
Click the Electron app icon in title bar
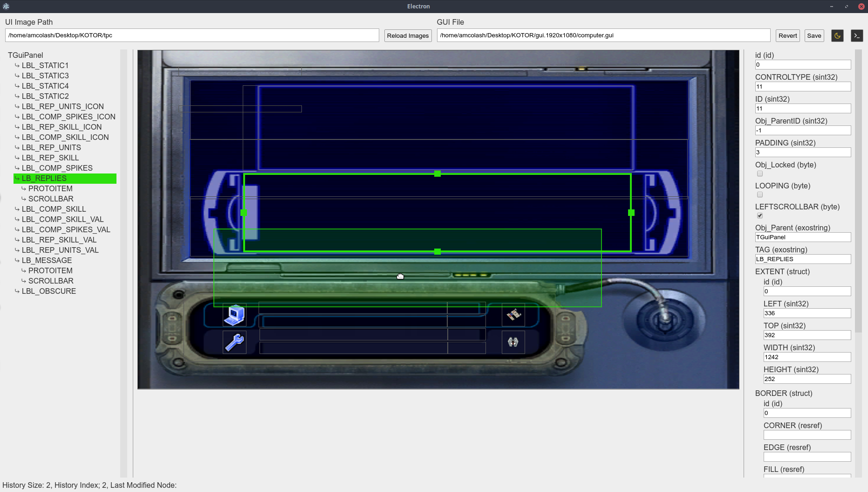coord(6,6)
